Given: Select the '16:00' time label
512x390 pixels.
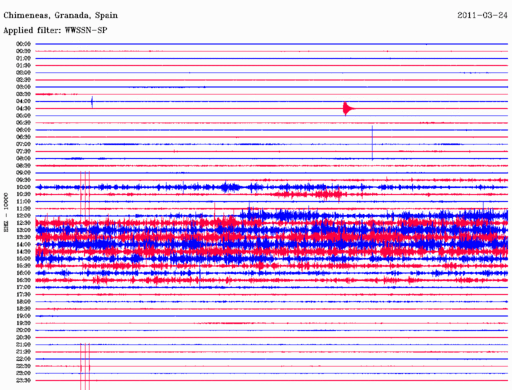Looking at the screenshot, I should pos(23,273).
